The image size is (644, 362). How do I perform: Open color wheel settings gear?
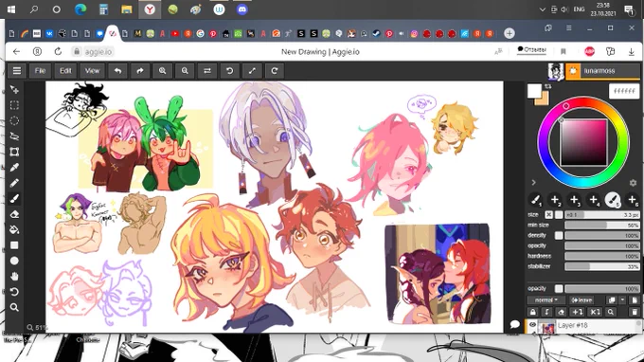click(633, 183)
